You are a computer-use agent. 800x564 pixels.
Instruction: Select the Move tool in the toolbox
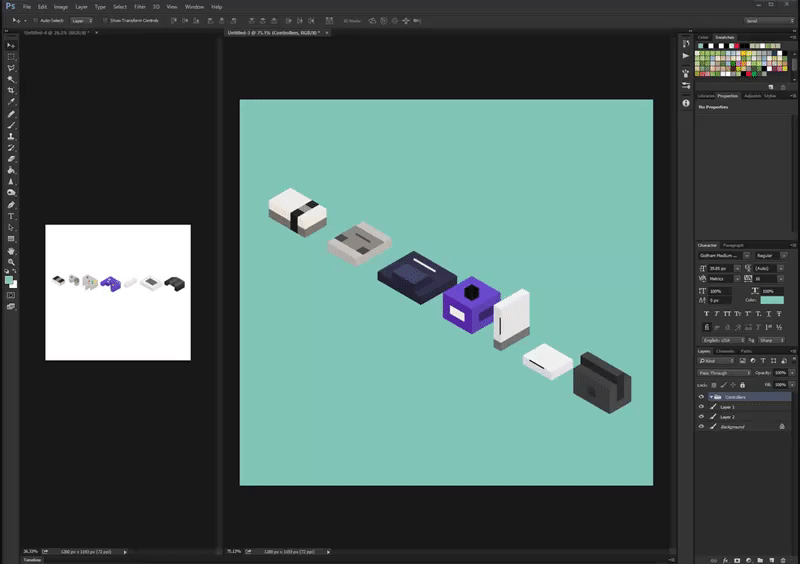coord(11,45)
